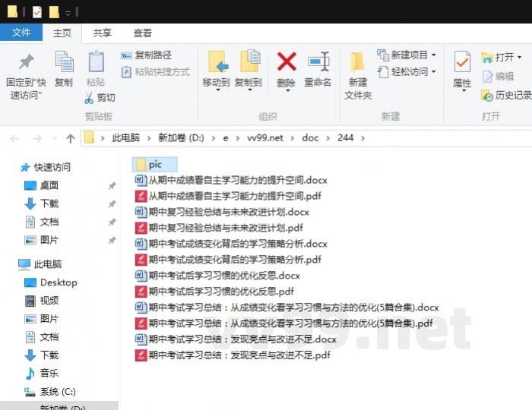Open the Open (打开) dropdown arrow
The width and height of the screenshot is (532, 410).
(519, 57)
